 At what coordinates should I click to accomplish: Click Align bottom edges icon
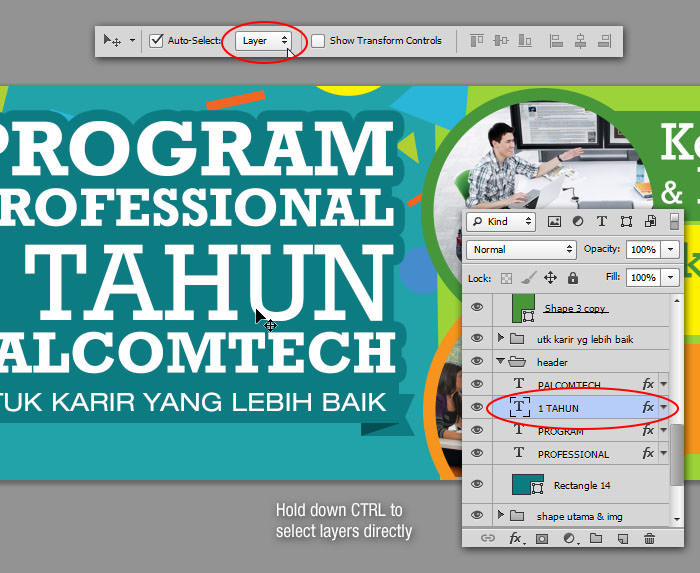click(x=525, y=41)
